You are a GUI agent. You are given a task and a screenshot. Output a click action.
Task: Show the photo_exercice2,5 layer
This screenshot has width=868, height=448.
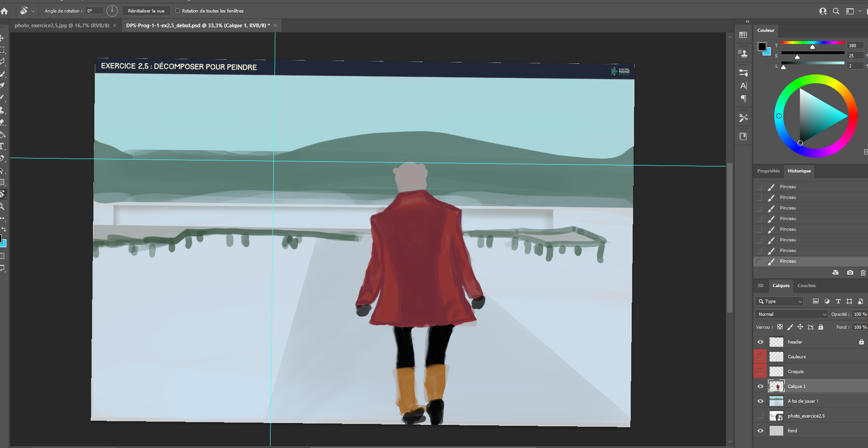coord(760,416)
